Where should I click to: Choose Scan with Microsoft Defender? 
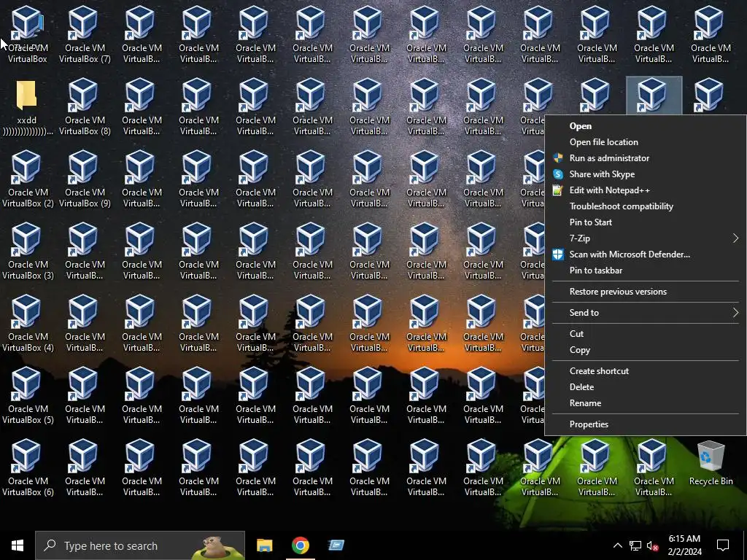646,254
